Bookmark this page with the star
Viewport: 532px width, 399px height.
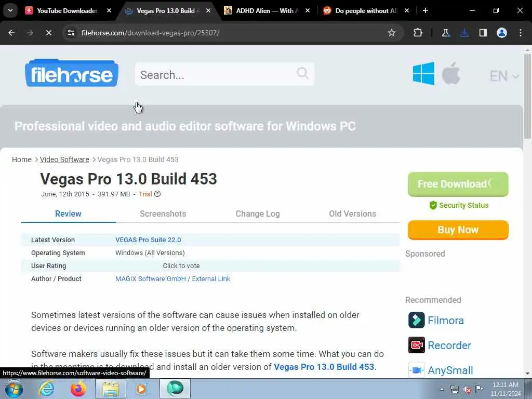point(392,33)
